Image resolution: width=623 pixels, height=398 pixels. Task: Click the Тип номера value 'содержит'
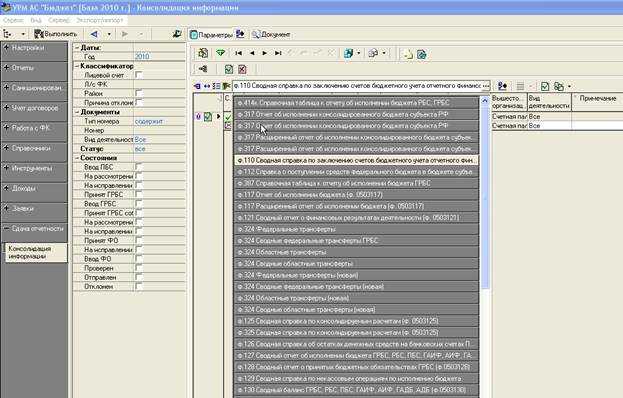click(159, 121)
